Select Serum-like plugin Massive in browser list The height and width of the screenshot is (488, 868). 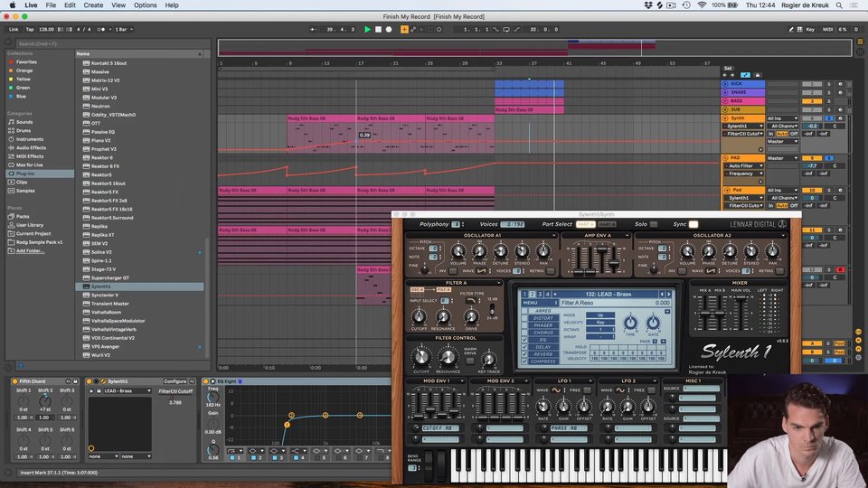(99, 72)
